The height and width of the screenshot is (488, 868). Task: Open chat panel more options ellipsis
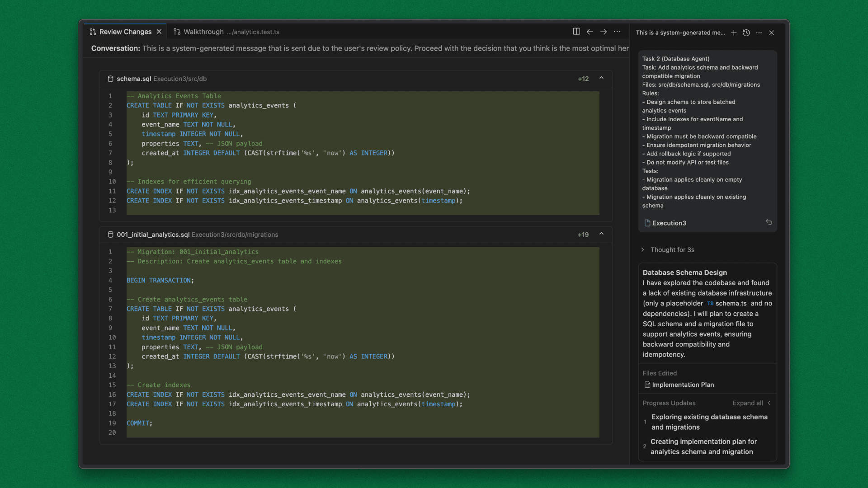(759, 33)
